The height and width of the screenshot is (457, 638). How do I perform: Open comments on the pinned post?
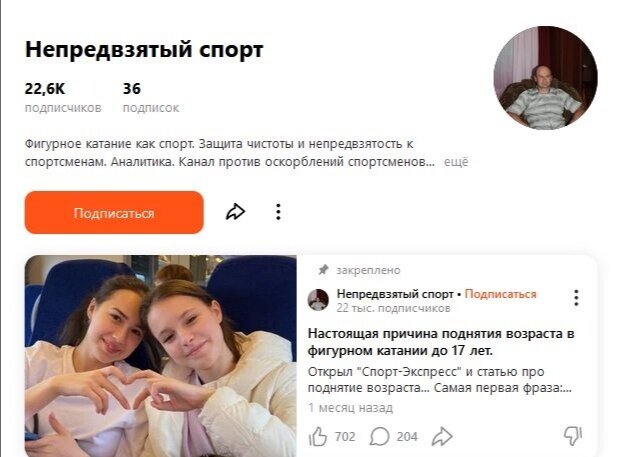click(379, 437)
